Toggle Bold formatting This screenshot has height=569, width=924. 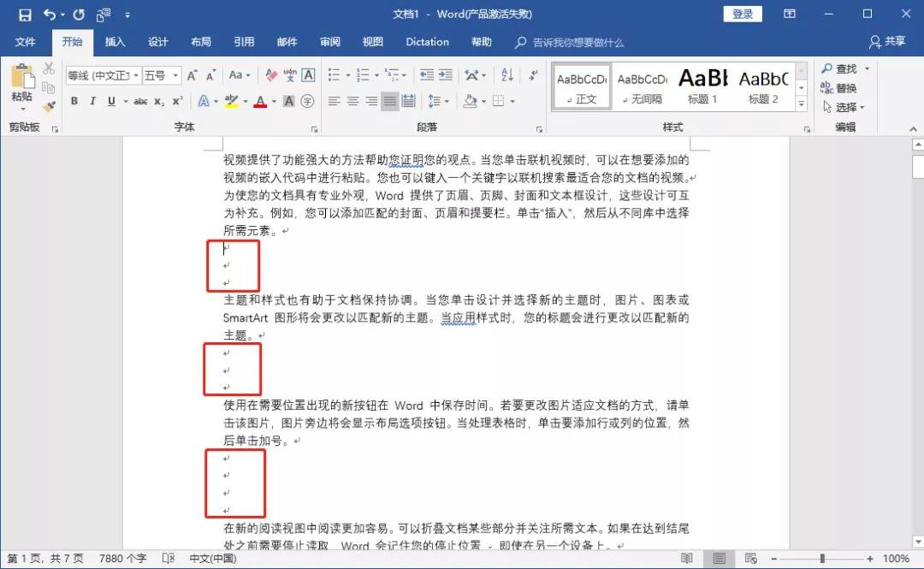pos(74,101)
